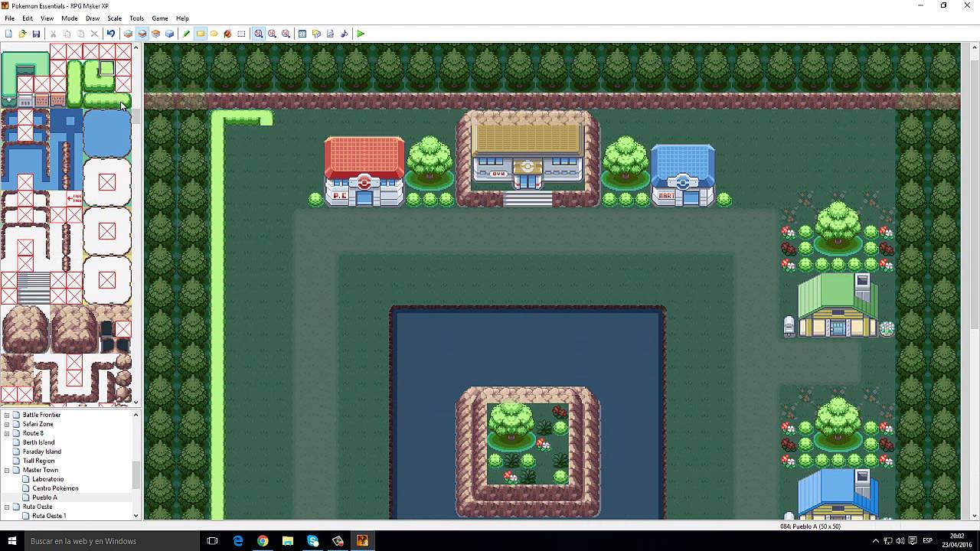980x551 pixels.
Task: Click the tileset palette scroll-up arrow
Action: click(x=136, y=47)
